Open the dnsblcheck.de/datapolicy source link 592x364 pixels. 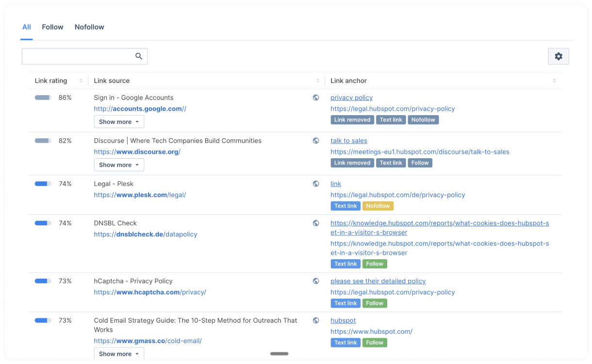(x=146, y=234)
